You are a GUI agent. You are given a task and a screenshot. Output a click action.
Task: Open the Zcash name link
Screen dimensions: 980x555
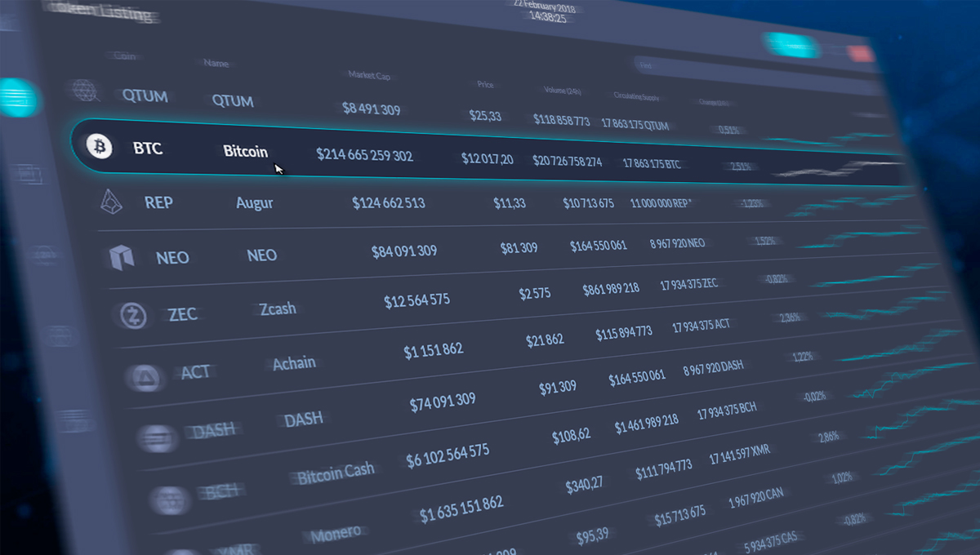[x=278, y=309]
